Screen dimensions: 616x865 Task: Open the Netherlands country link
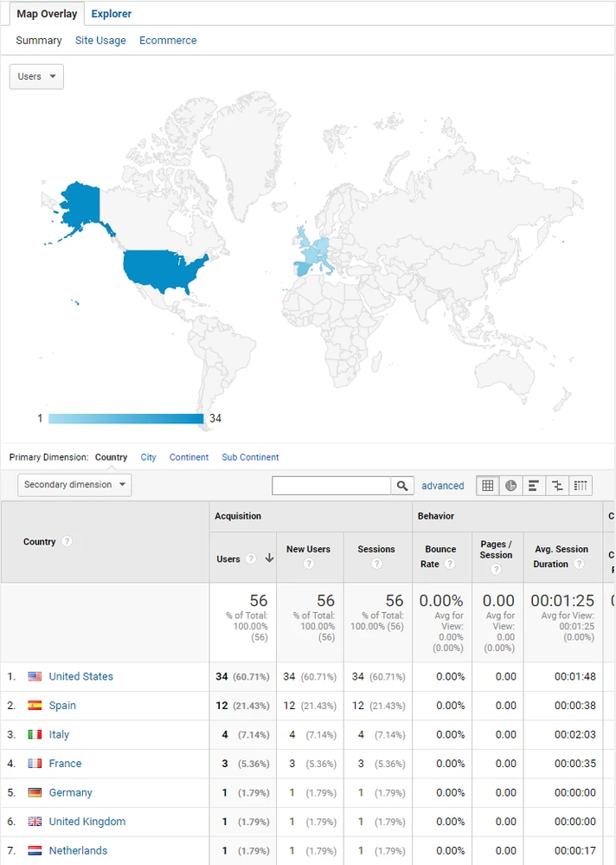[78, 850]
